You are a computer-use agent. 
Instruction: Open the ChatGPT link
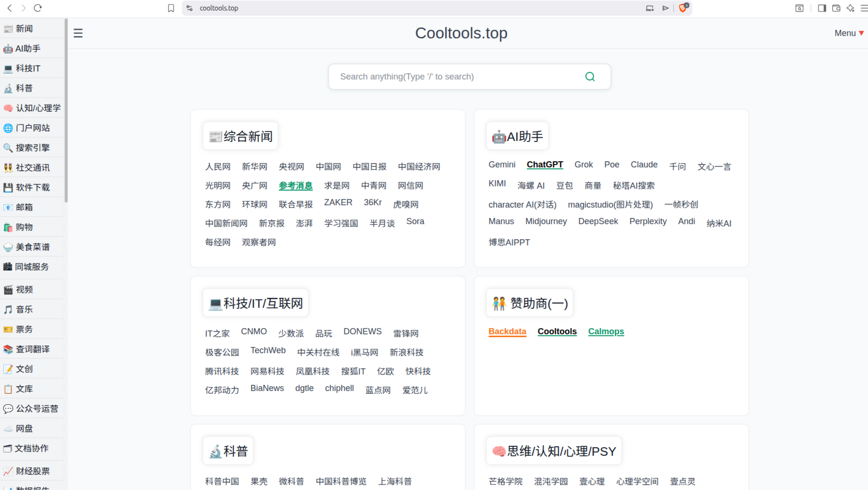tap(545, 164)
